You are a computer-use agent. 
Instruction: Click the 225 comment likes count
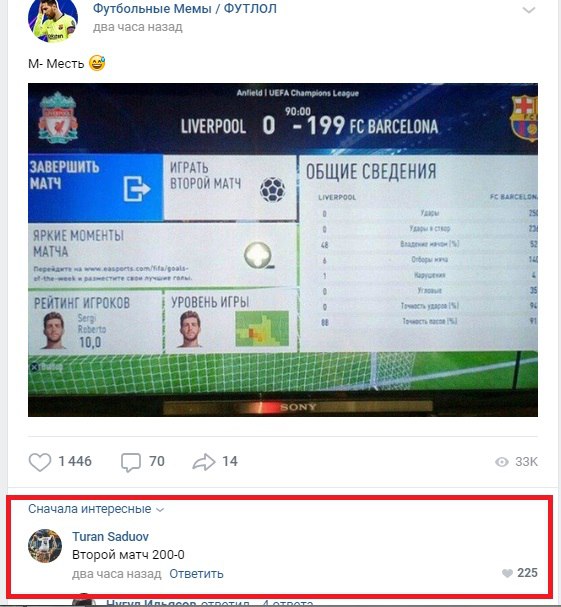[527, 573]
